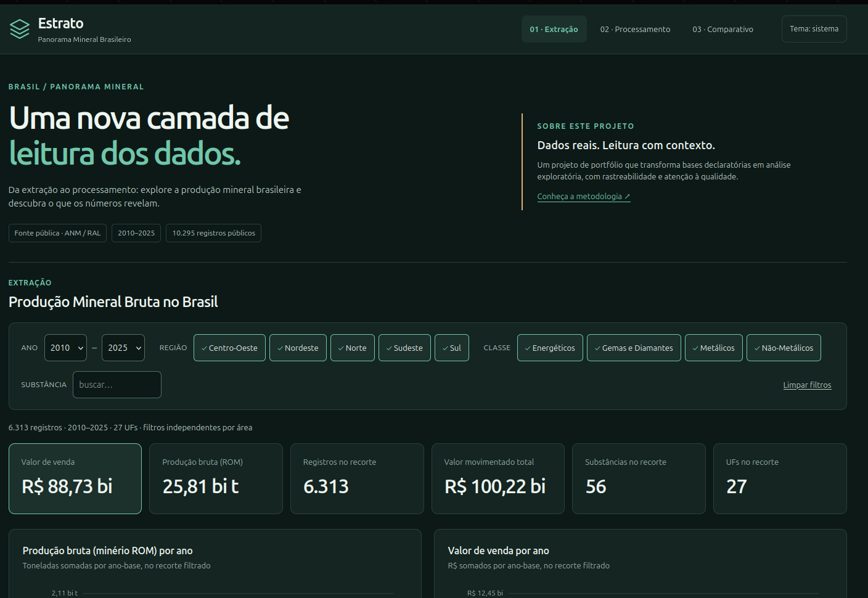Disable the Sul region filter

pyautogui.click(x=451, y=348)
